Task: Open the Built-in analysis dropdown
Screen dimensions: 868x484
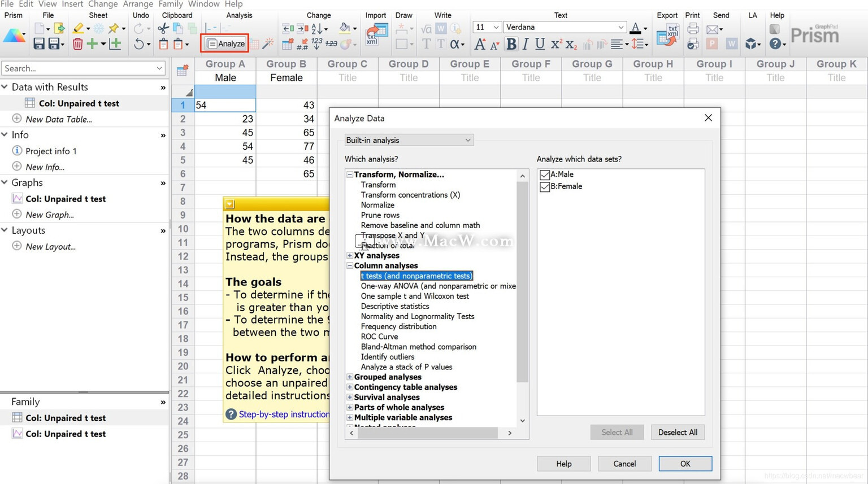Action: point(409,140)
